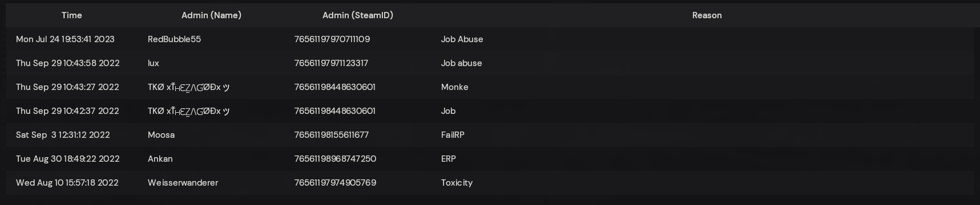
Task: Select the Admin (SteamID) column header
Action: [x=358, y=15]
